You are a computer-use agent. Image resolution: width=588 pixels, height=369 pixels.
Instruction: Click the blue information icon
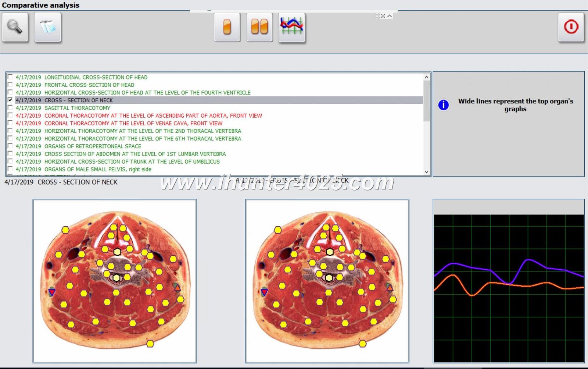click(444, 105)
